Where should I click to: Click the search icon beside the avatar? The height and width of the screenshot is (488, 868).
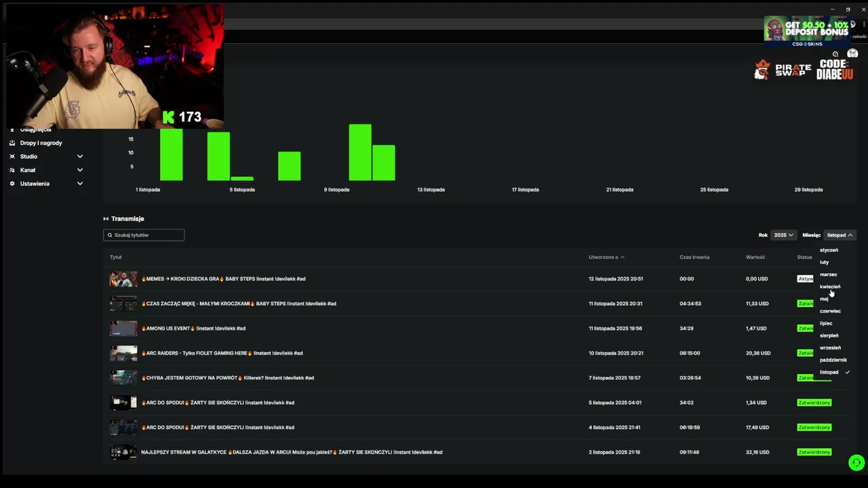click(835, 54)
